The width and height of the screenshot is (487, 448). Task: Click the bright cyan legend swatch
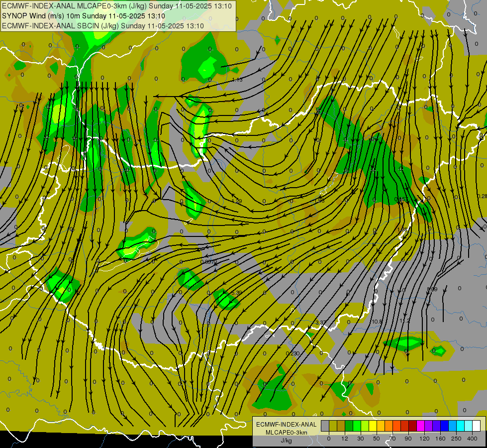[460, 426]
